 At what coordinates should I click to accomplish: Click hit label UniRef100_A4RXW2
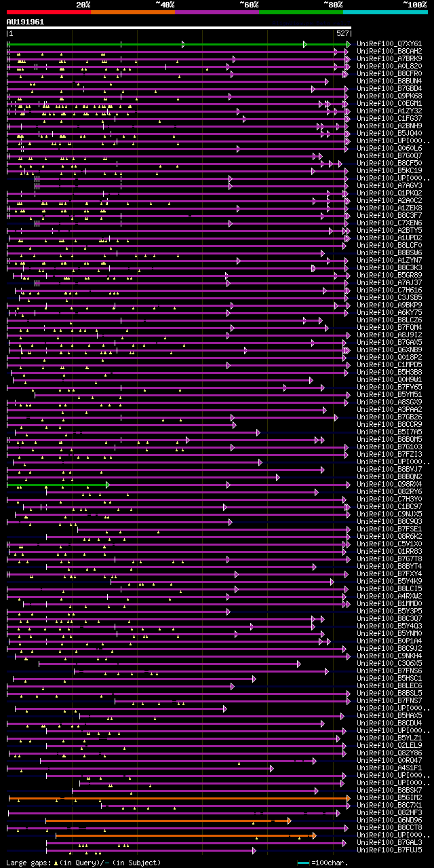point(389,597)
